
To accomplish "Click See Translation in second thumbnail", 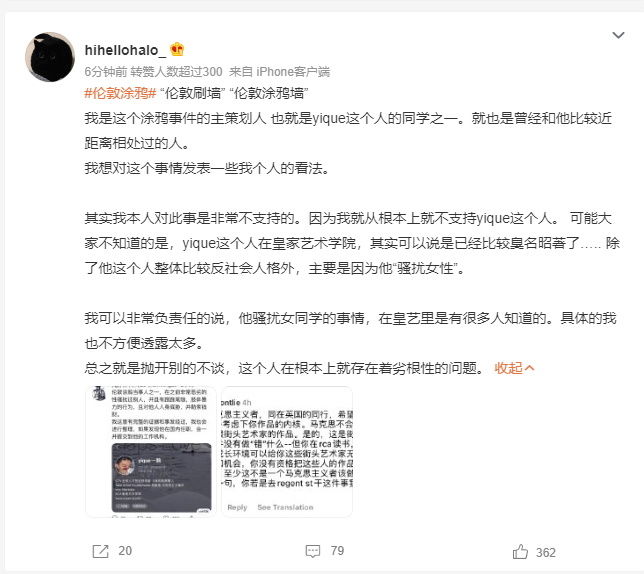I will click(x=285, y=507).
